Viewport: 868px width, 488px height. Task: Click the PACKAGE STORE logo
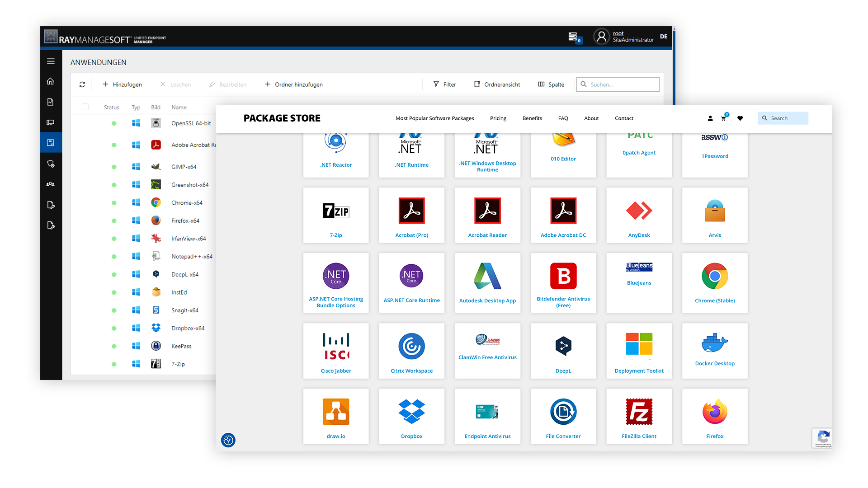[282, 118]
